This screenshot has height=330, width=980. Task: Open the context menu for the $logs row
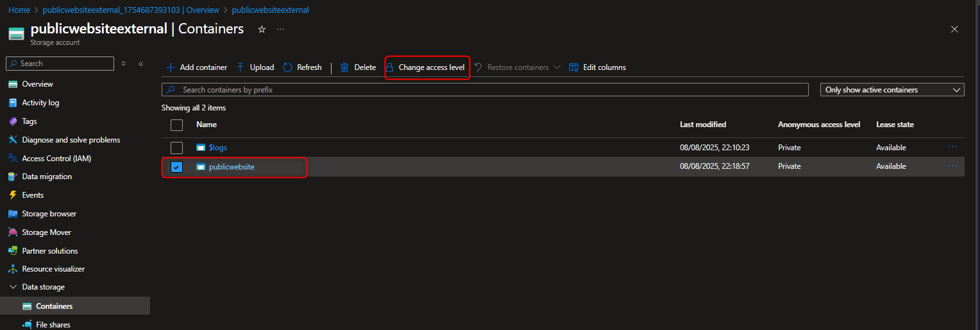point(952,147)
